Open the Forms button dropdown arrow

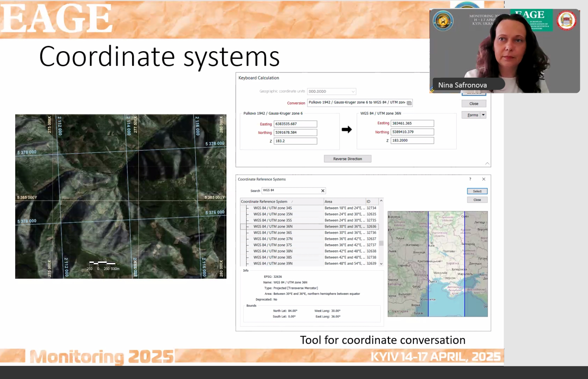point(483,115)
